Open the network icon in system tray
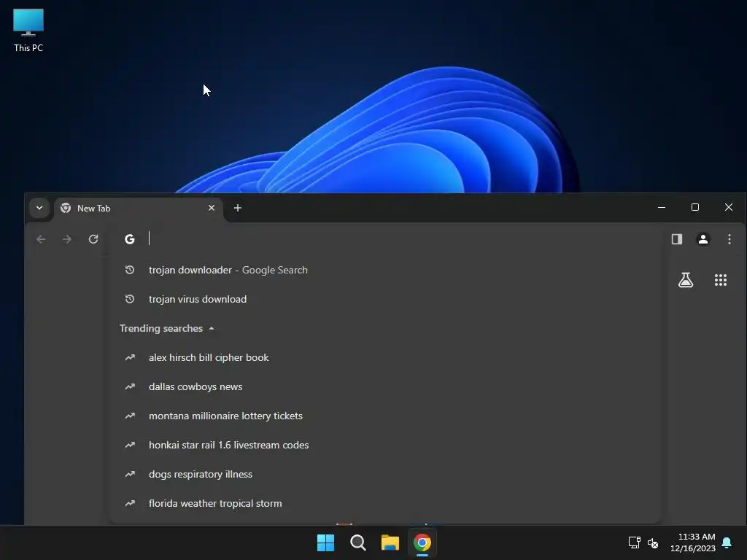Image resolution: width=747 pixels, height=560 pixels. [x=634, y=542]
